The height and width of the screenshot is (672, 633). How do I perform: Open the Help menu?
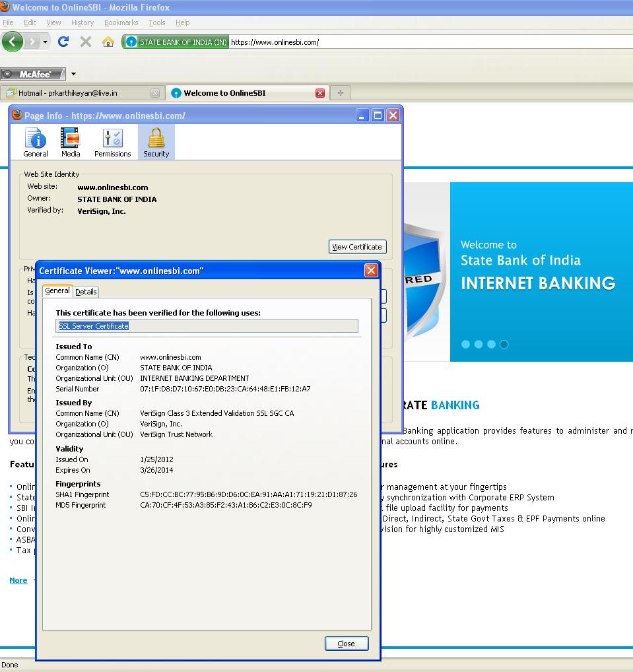click(183, 22)
